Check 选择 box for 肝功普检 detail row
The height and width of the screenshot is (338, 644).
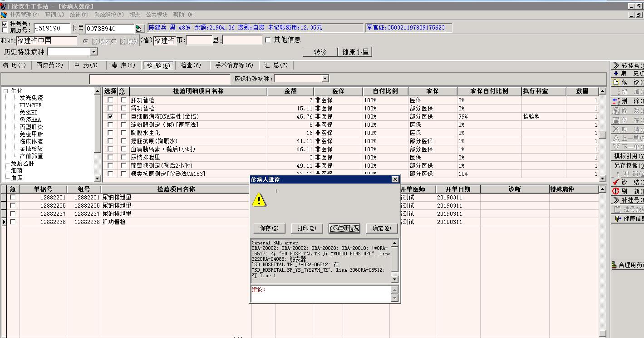pos(110,100)
